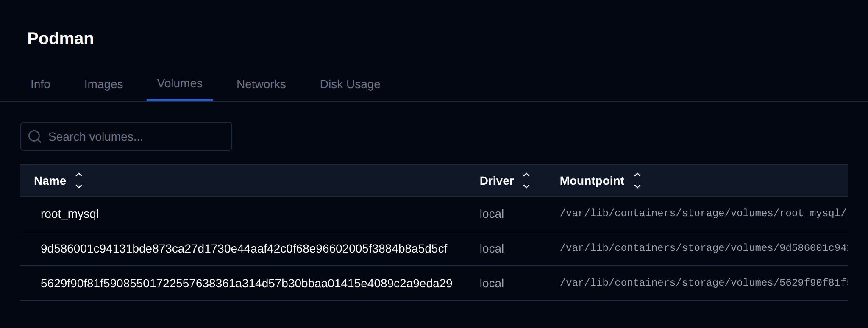Click the Driver column header

497,181
